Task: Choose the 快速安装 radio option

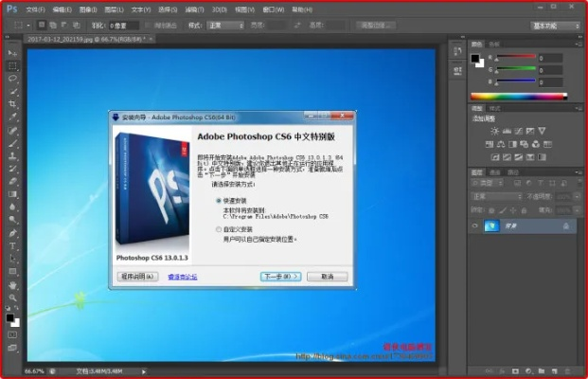Action: (x=219, y=201)
